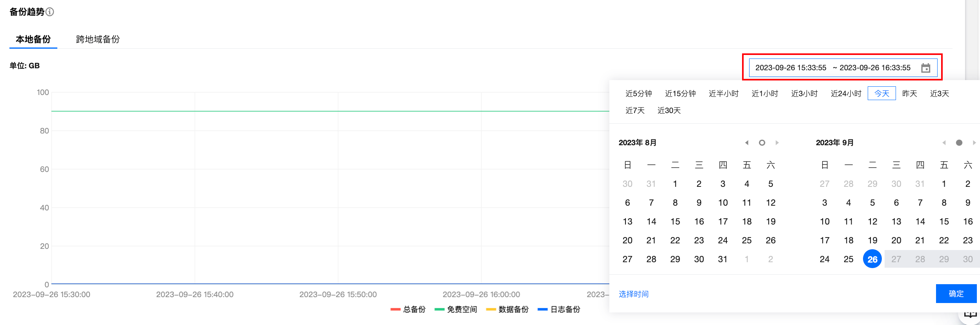Toggle the 总备份 legend series
This screenshot has height=325, width=980.
pyautogui.click(x=408, y=309)
